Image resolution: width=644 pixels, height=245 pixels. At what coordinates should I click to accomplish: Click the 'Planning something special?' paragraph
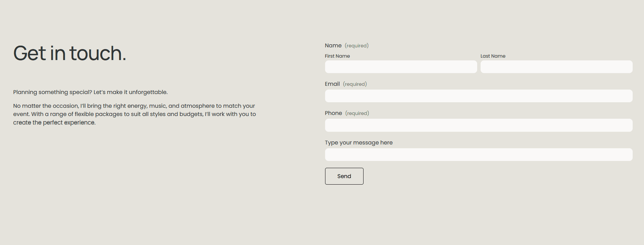(90, 92)
